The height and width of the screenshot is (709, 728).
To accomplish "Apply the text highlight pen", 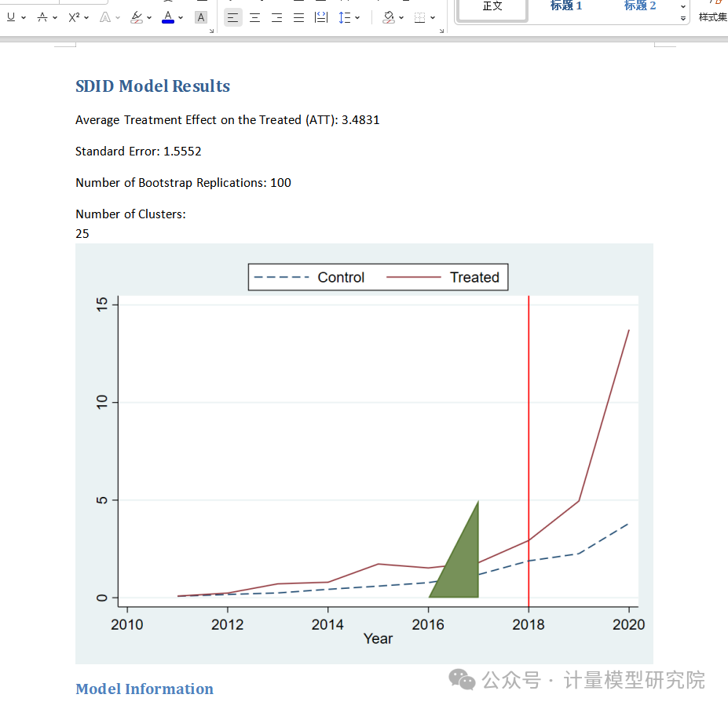I will 137,17.
